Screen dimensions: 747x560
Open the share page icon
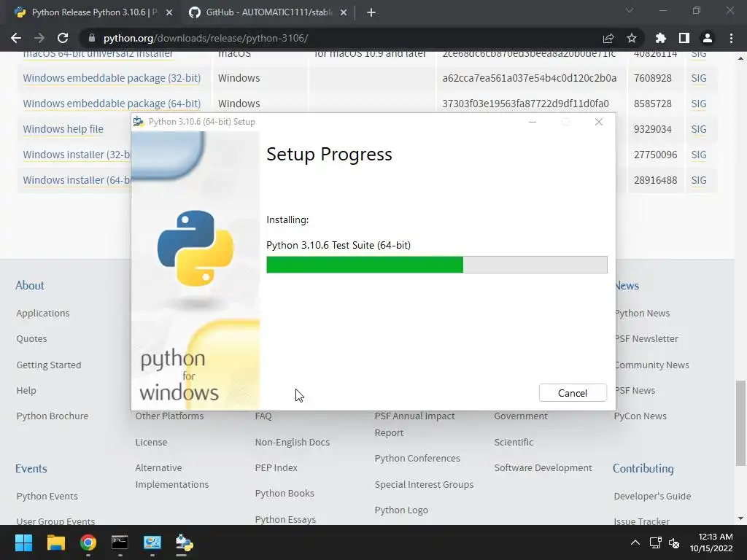(608, 38)
